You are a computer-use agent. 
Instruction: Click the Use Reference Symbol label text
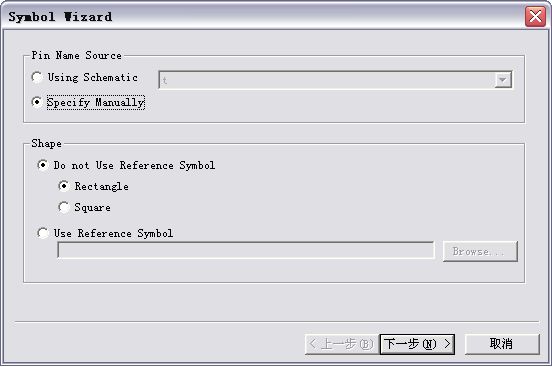(x=113, y=233)
